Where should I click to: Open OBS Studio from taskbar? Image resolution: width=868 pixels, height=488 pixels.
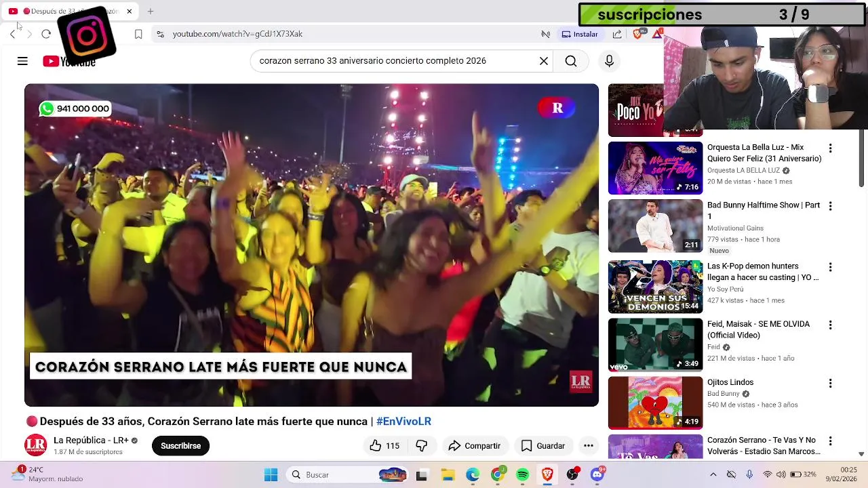[x=572, y=474]
